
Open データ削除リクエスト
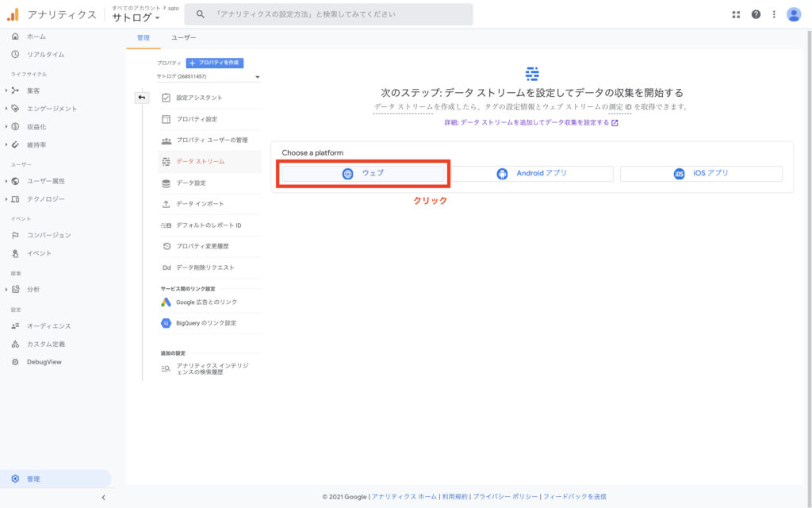tap(209, 267)
